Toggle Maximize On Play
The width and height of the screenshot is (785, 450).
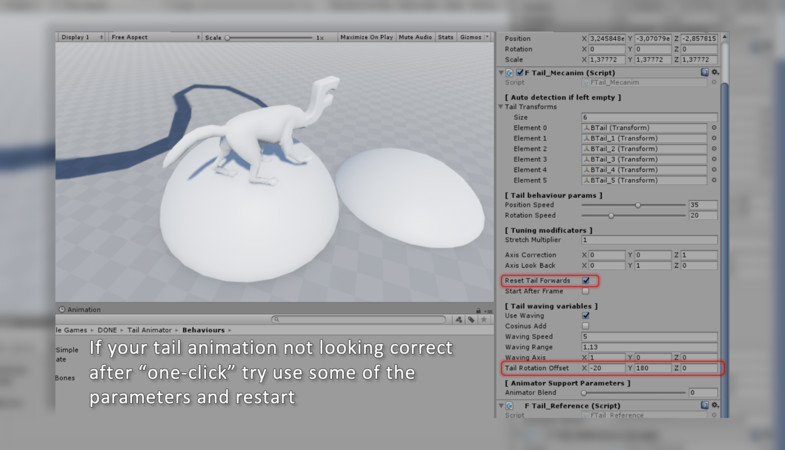click(x=366, y=37)
